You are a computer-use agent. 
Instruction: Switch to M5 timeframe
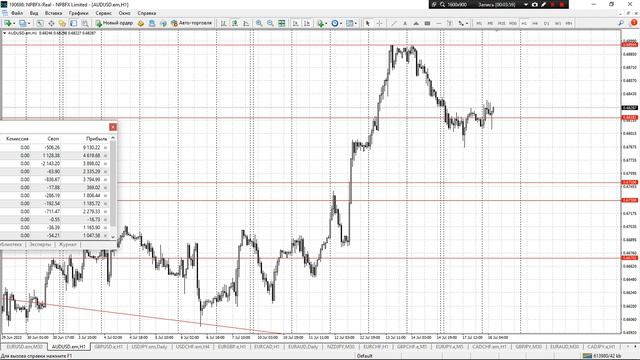[x=490, y=23]
